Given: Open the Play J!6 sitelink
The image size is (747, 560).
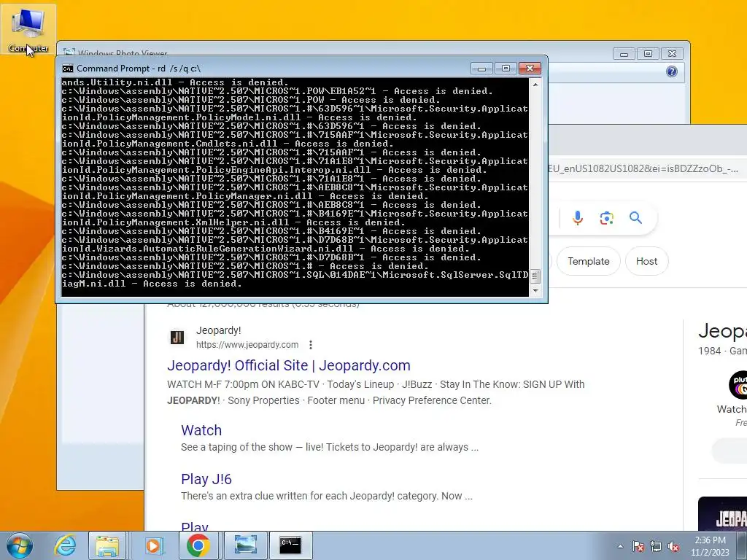Looking at the screenshot, I should [x=206, y=479].
